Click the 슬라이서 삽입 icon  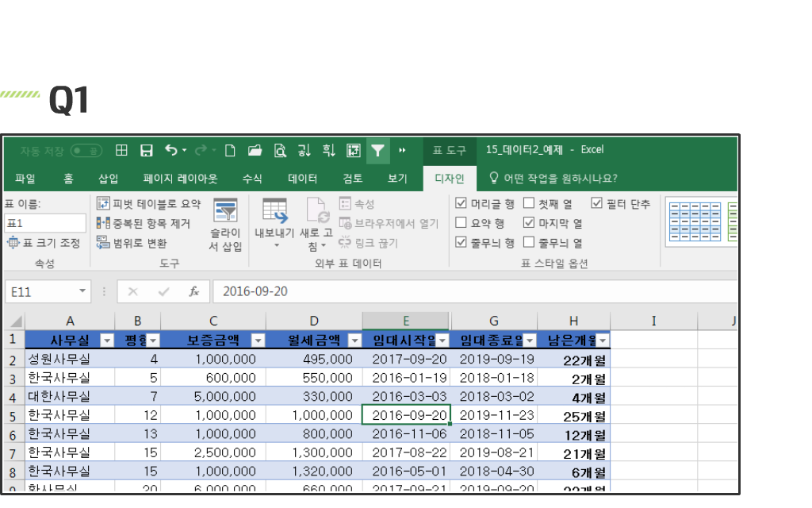click(x=225, y=211)
